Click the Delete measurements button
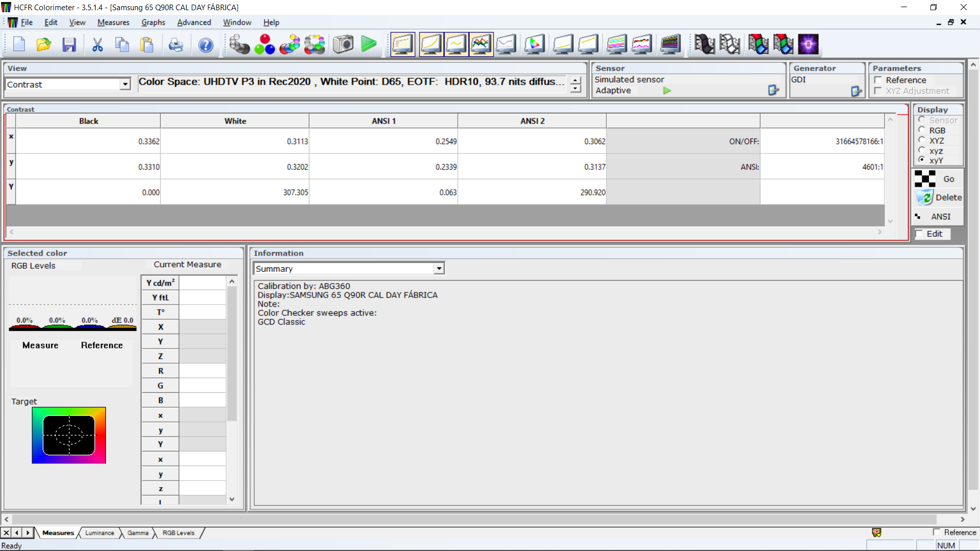This screenshot has height=551, width=980. (x=938, y=197)
